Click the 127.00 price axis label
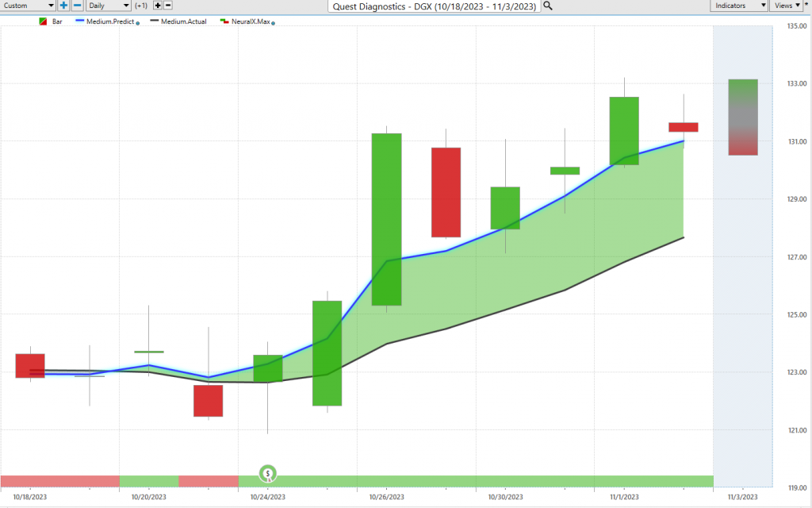 pyautogui.click(x=797, y=257)
